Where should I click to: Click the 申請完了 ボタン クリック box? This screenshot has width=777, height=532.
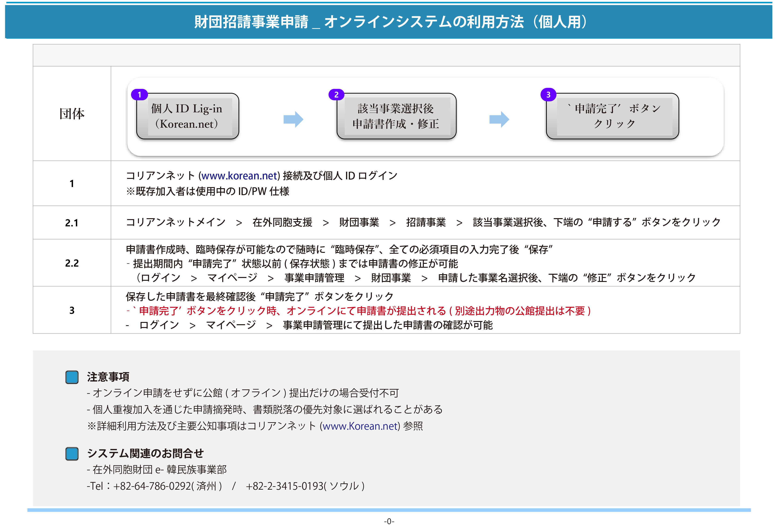pos(612,116)
